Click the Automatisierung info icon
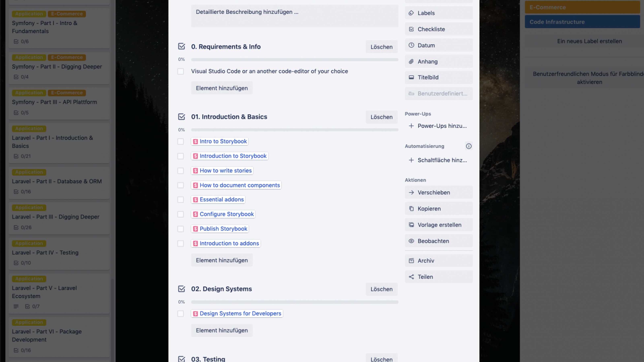Screen dimensions: 644x362 pyautogui.click(x=469, y=146)
